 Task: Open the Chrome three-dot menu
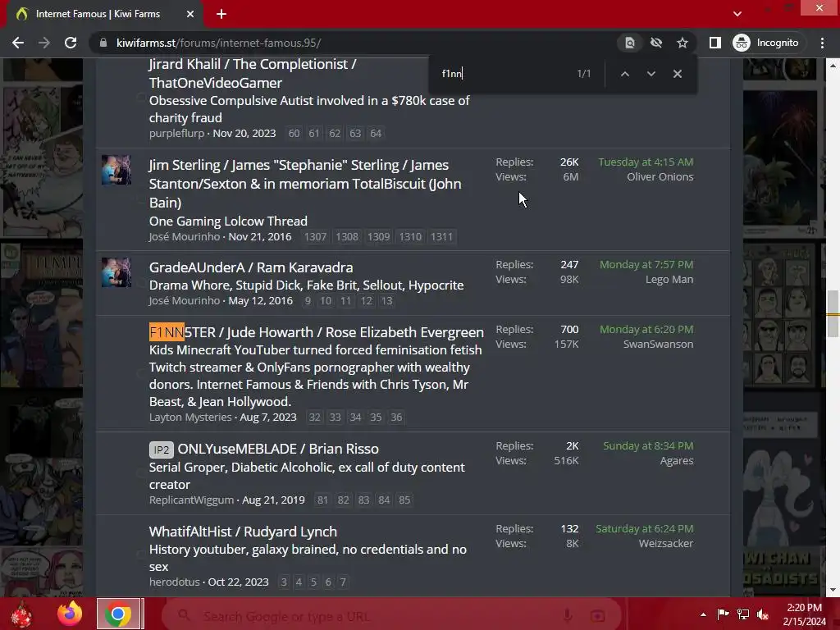coord(822,43)
